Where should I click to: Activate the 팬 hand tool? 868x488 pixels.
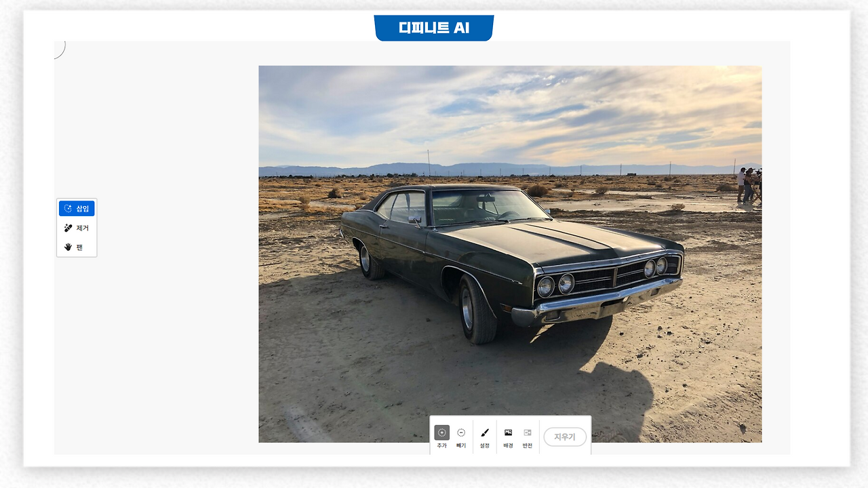click(77, 247)
